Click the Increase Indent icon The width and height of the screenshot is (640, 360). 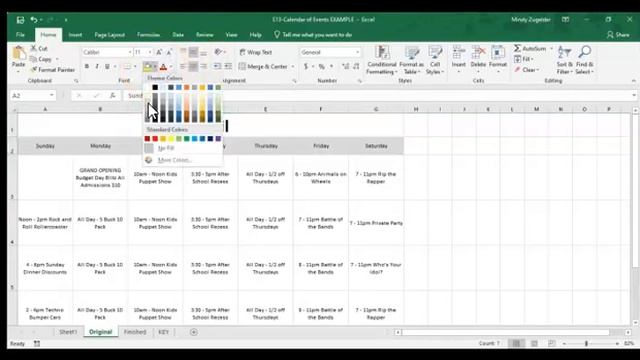coord(228,67)
